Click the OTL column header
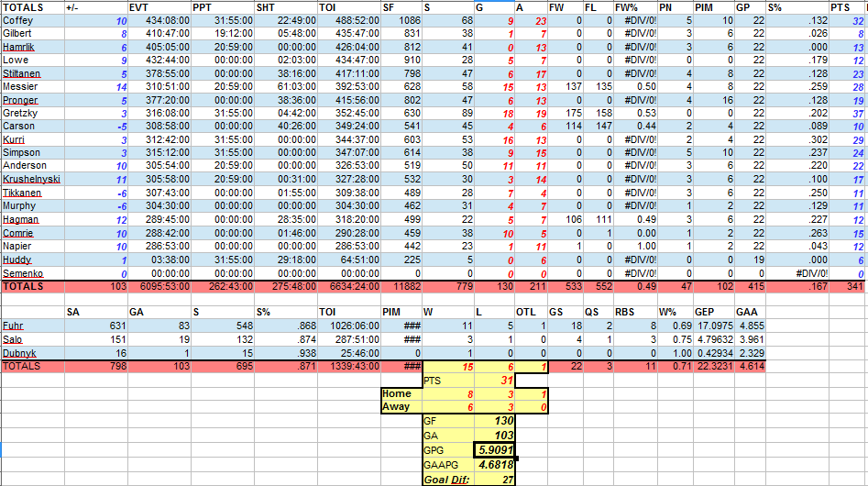The height and width of the screenshot is (486, 868). coord(532,312)
